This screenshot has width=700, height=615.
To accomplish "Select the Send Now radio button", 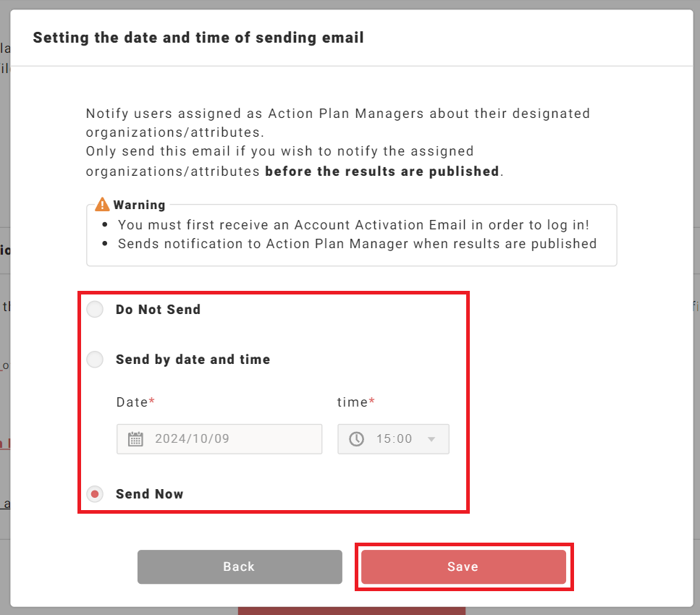I will tap(95, 494).
